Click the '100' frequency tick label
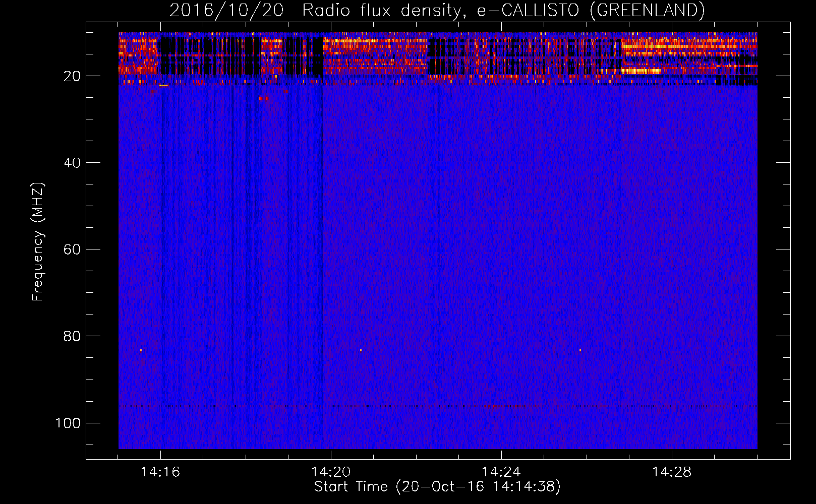816x504 pixels. 68,423
